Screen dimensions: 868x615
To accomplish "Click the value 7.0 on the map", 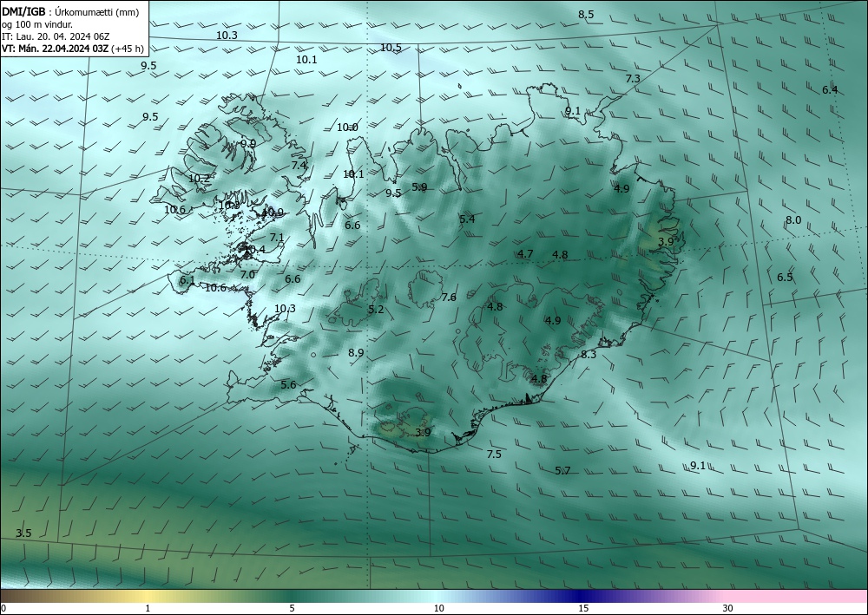I will tap(247, 275).
